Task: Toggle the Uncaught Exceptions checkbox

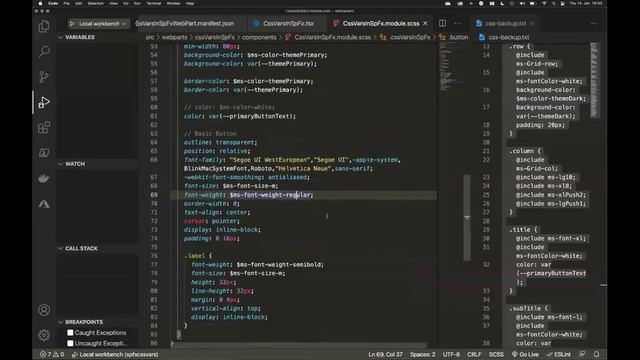Action: tap(70, 343)
